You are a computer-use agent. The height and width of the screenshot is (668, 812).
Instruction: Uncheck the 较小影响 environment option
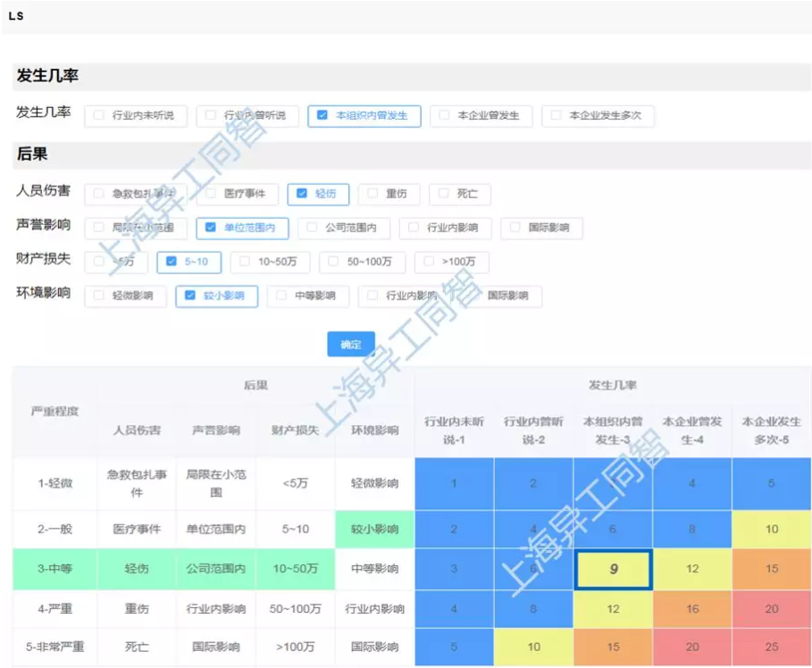[x=189, y=296]
